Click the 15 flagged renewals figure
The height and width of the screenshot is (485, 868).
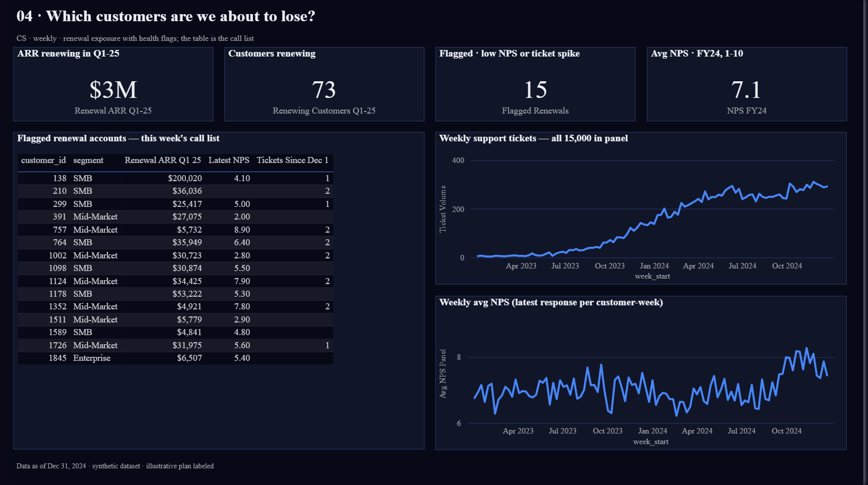coord(535,90)
